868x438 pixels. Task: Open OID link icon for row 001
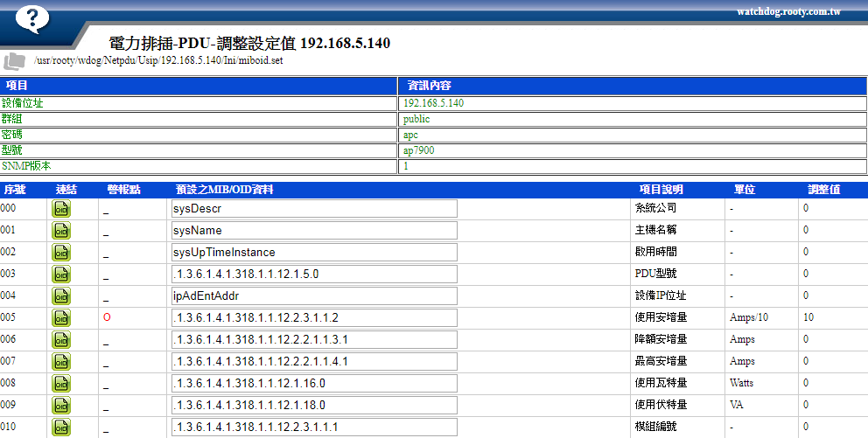coord(62,231)
